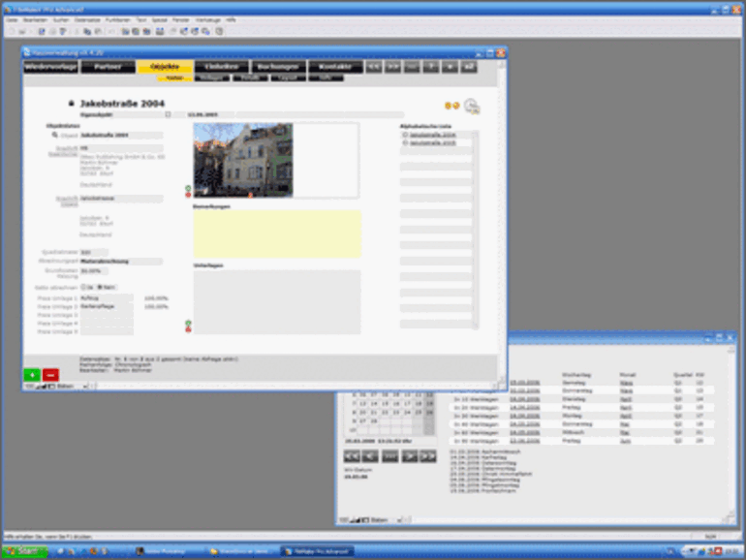Click the magnifier icon beside Objekt field
The image size is (746, 560).
[54, 135]
